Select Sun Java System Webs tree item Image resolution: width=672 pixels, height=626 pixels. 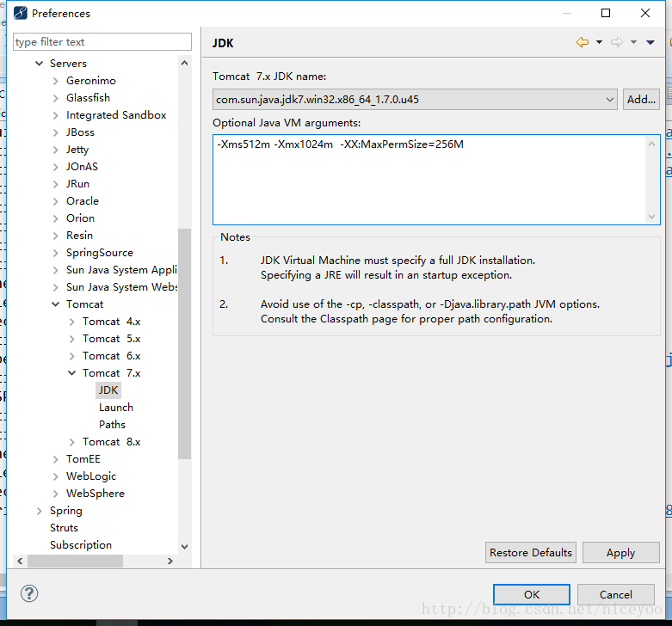(121, 287)
